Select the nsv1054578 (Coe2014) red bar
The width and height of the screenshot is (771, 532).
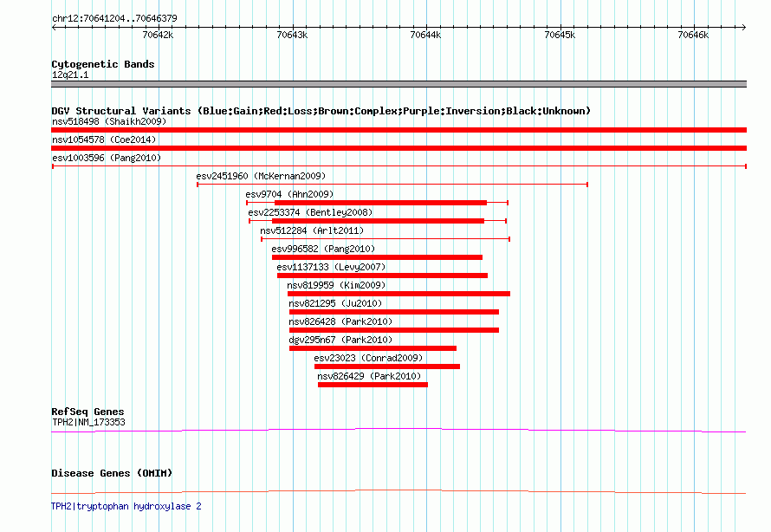coord(398,148)
